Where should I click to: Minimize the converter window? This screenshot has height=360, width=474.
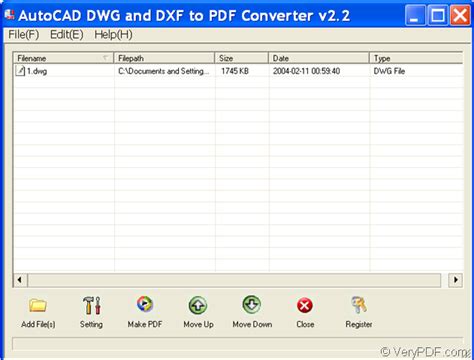tap(415, 15)
